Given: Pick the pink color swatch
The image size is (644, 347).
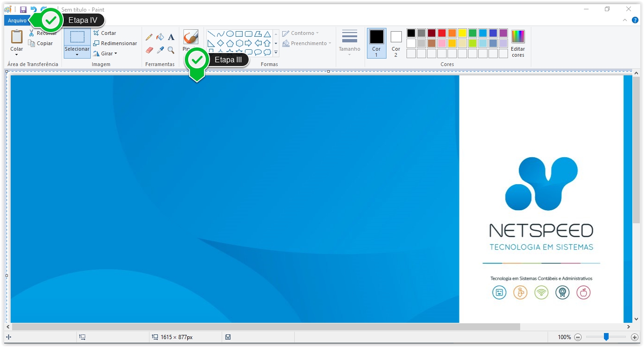Looking at the screenshot, I should pyautogui.click(x=442, y=43).
